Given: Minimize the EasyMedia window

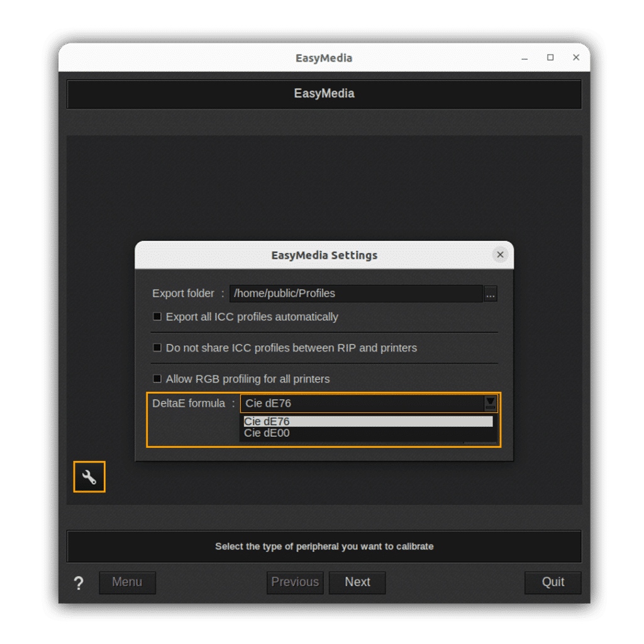Looking at the screenshot, I should (x=525, y=58).
